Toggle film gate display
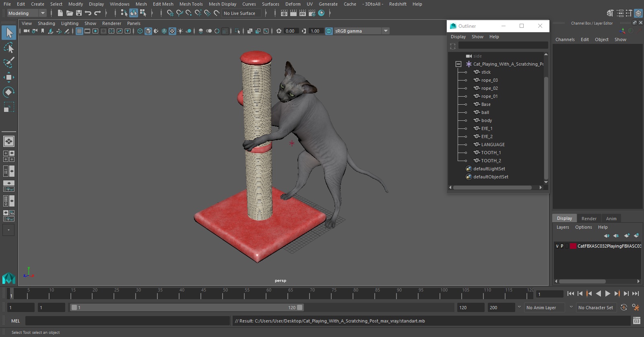 tap(87, 31)
